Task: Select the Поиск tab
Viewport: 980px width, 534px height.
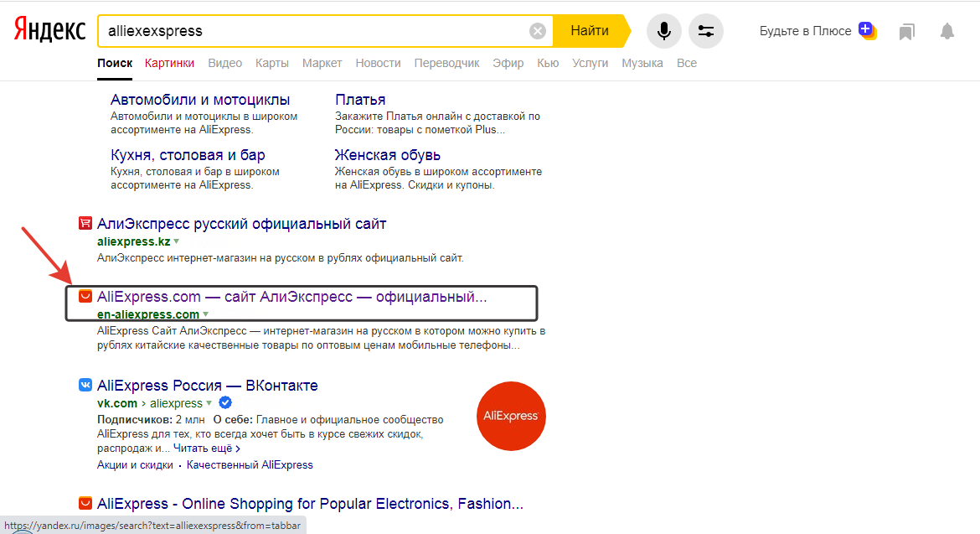Action: 115,63
